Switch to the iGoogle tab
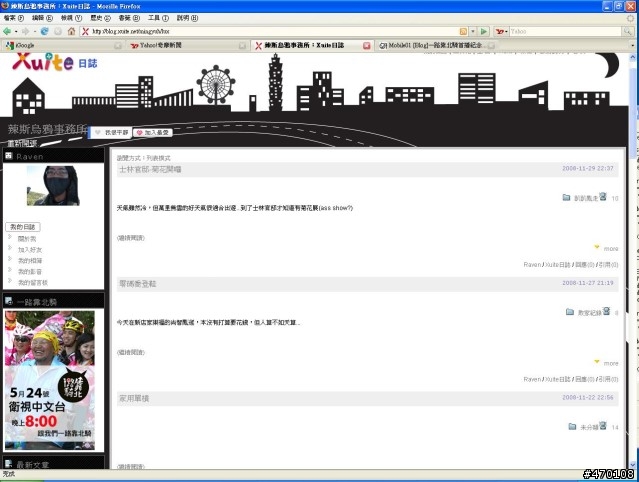 [x=63, y=46]
